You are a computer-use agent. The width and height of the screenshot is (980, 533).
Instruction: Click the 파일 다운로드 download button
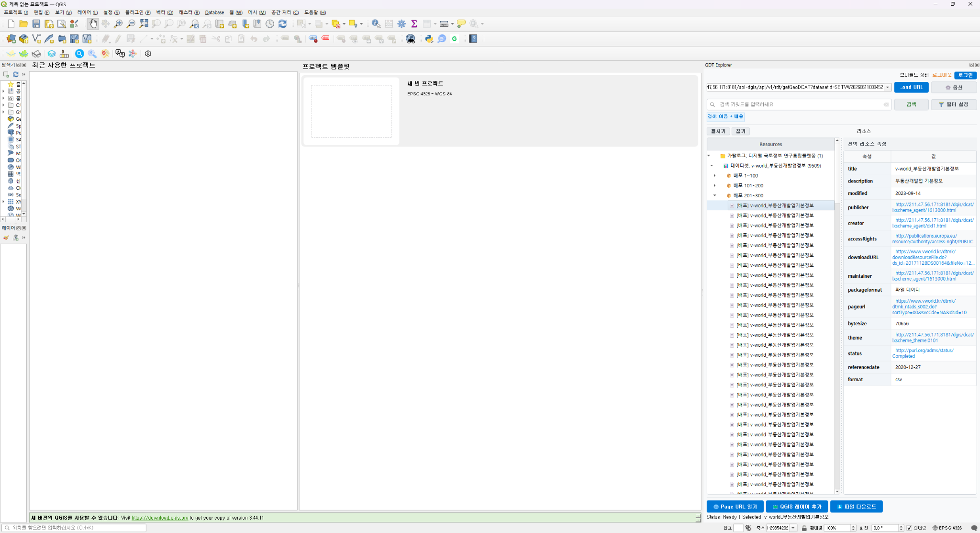click(856, 507)
